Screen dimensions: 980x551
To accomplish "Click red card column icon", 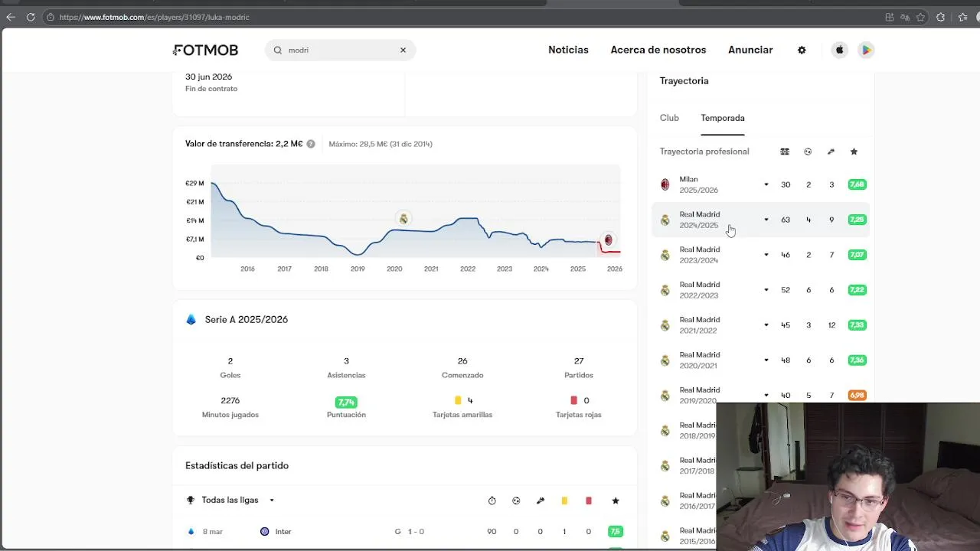I will 589,500.
